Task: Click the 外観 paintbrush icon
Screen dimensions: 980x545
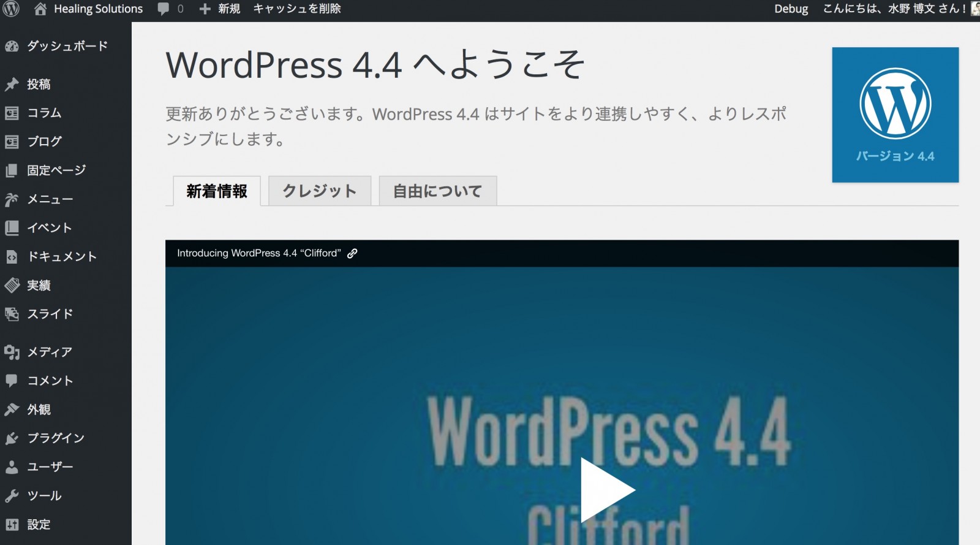Action: point(12,410)
